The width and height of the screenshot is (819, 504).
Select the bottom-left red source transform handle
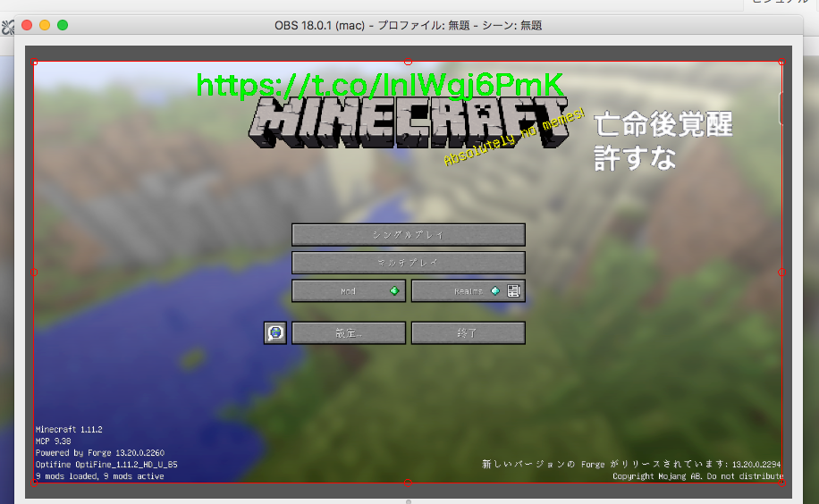[35, 483]
